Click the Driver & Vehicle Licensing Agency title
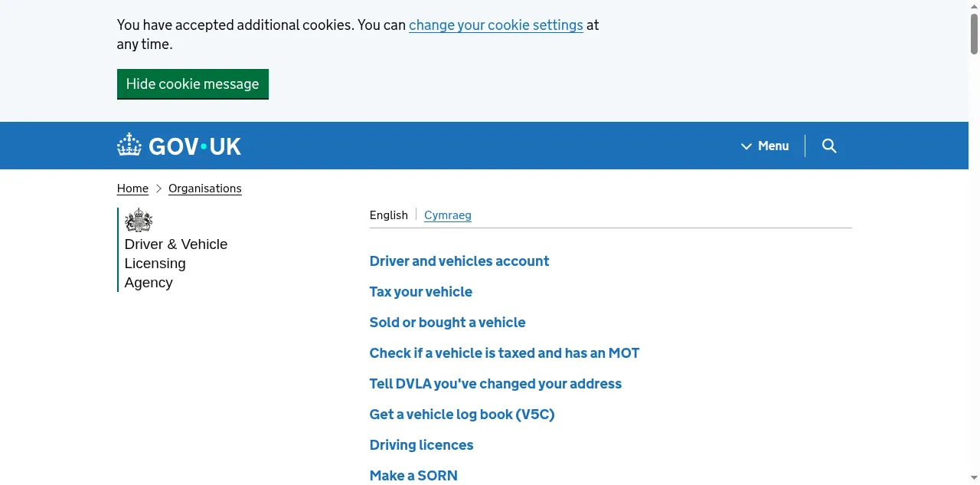Screen dimensions: 980x485 tap(175, 264)
